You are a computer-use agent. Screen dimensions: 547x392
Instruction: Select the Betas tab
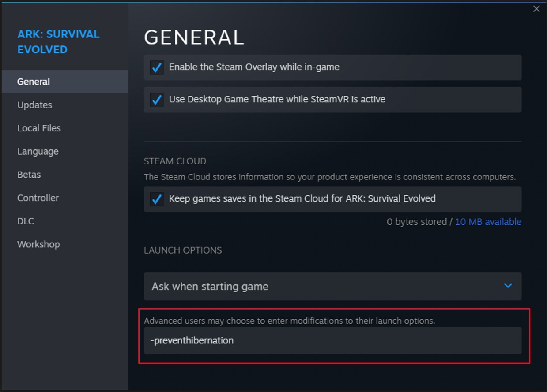pyautogui.click(x=29, y=175)
